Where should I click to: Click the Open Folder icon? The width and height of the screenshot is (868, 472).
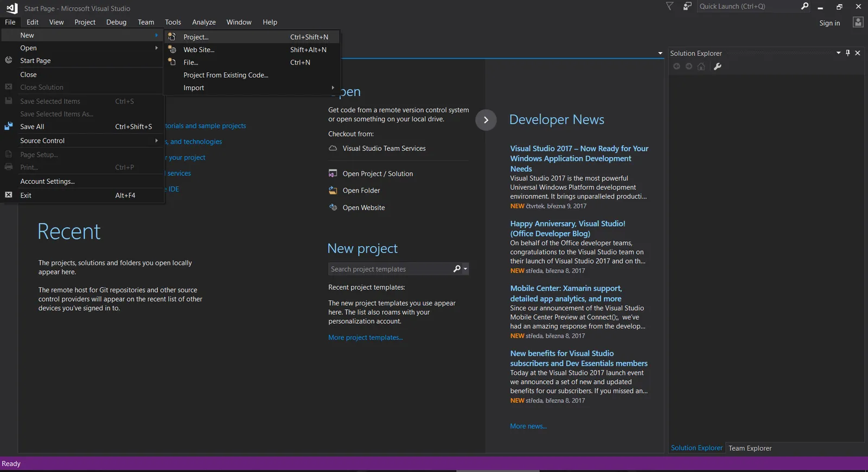pyautogui.click(x=333, y=190)
